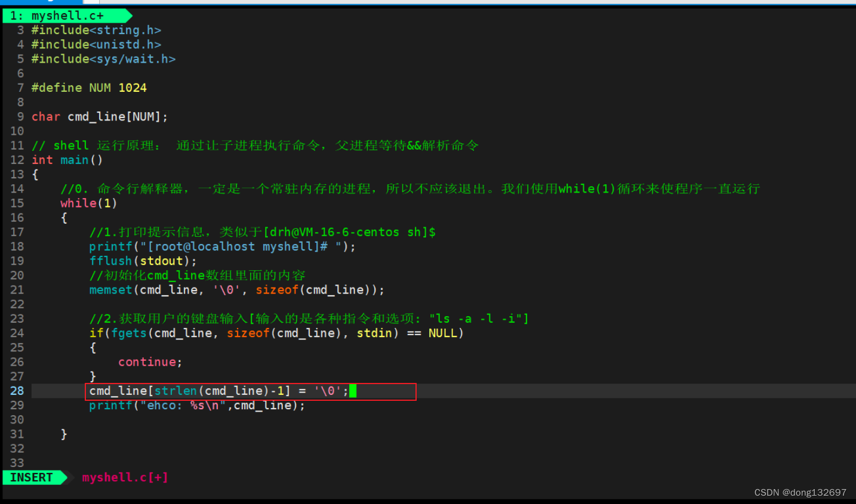Click the while(1) statement
Image resolution: width=856 pixels, height=504 pixels.
click(x=88, y=203)
